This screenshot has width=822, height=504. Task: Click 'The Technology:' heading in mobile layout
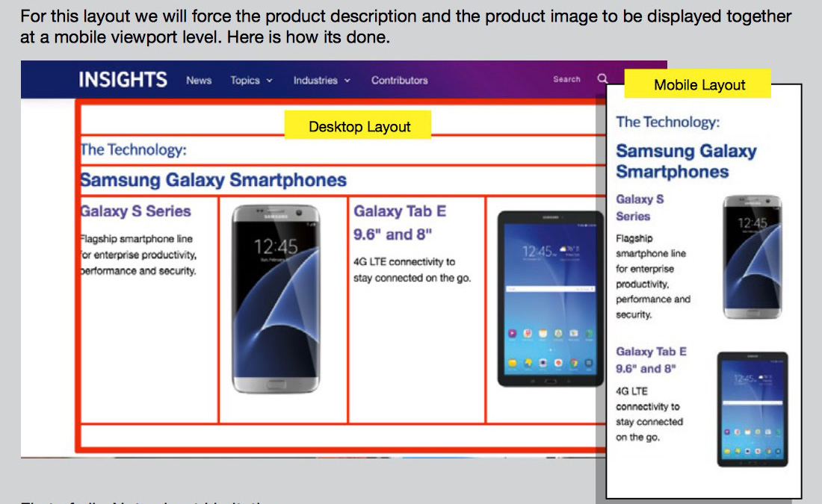(x=668, y=122)
